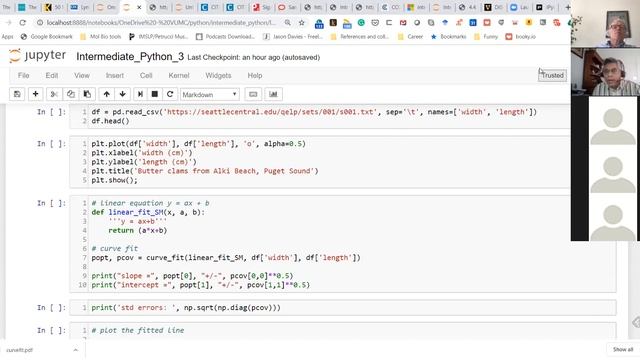Switch to the Sig browser tab with red icon
640x360 pixels.
click(x=262, y=7)
